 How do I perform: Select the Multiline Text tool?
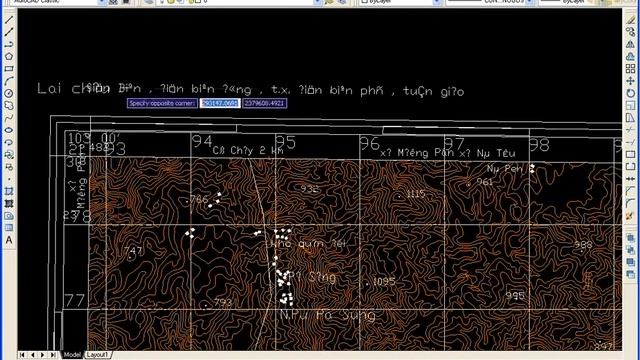[x=9, y=240]
